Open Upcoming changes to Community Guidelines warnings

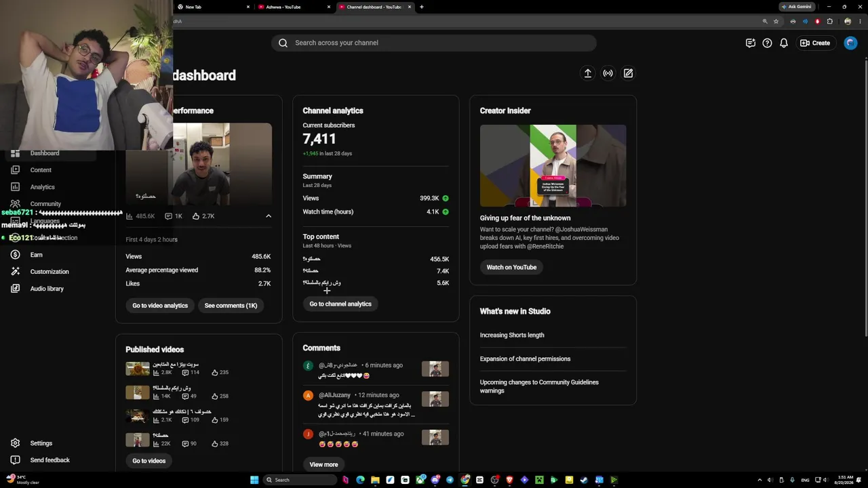(x=539, y=386)
